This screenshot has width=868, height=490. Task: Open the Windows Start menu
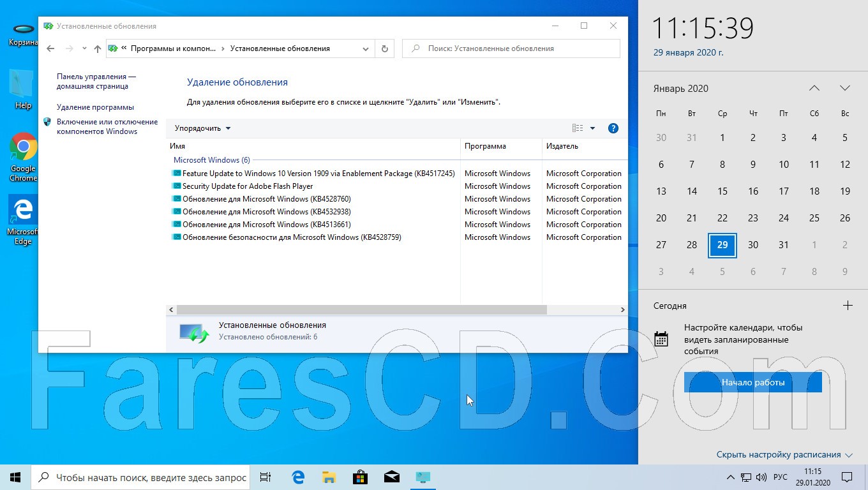pyautogui.click(x=15, y=477)
